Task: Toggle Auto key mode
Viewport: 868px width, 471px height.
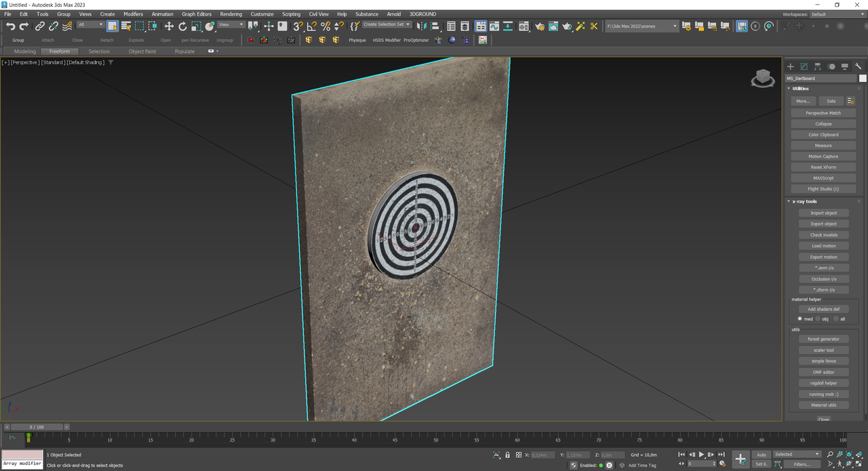Action: [x=762, y=455]
